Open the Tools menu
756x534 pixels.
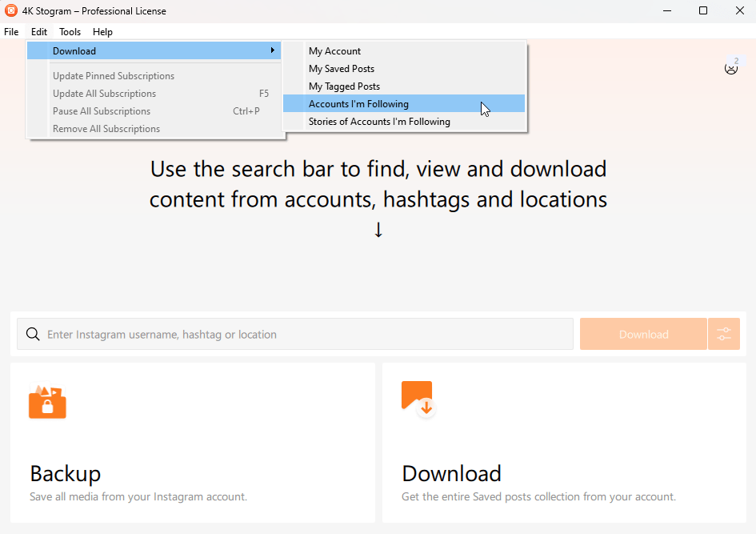pos(70,32)
